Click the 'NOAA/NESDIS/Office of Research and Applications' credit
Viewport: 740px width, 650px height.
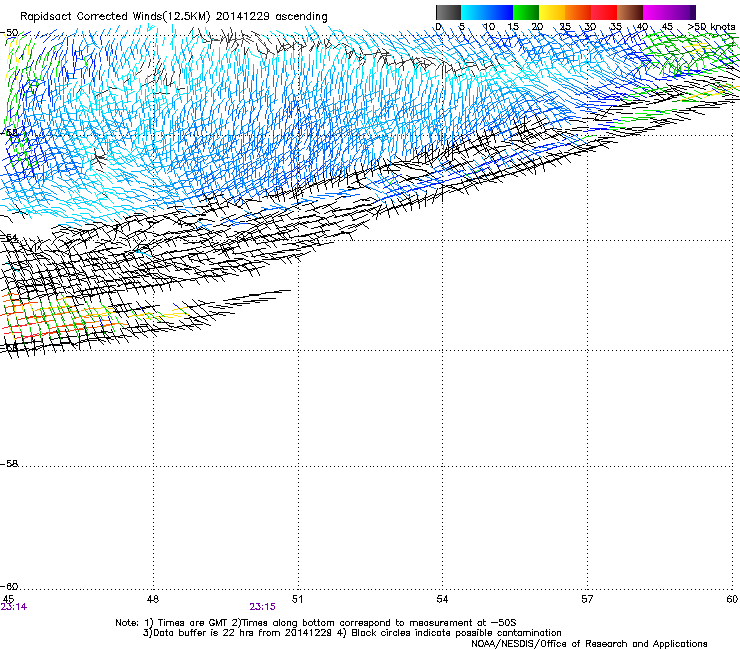pos(589,644)
